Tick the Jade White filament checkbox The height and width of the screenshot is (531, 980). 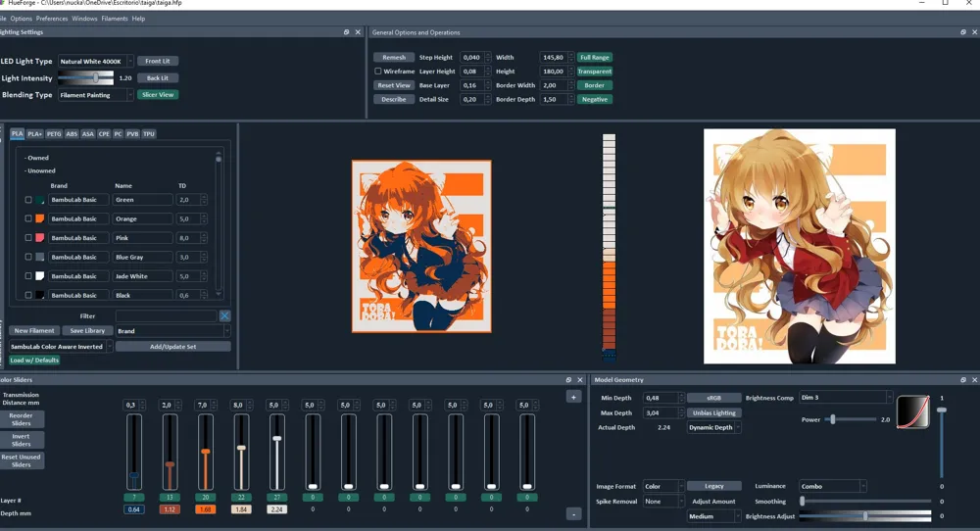point(28,276)
